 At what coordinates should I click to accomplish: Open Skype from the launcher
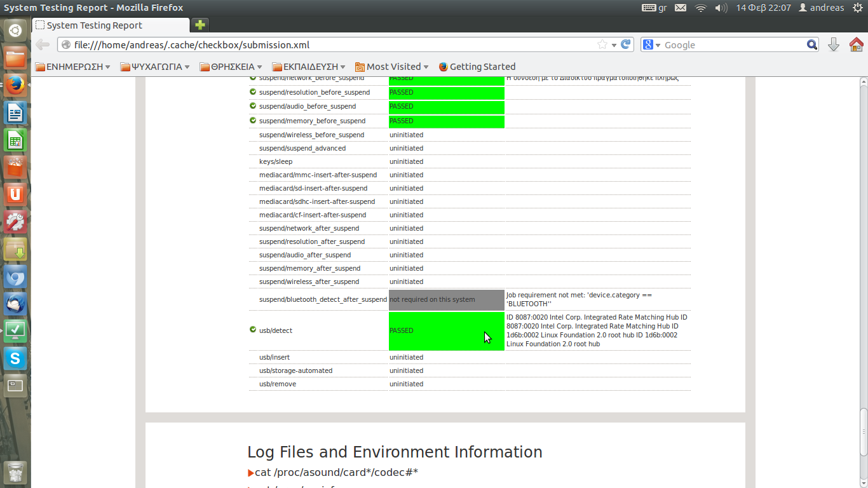pos(15,358)
